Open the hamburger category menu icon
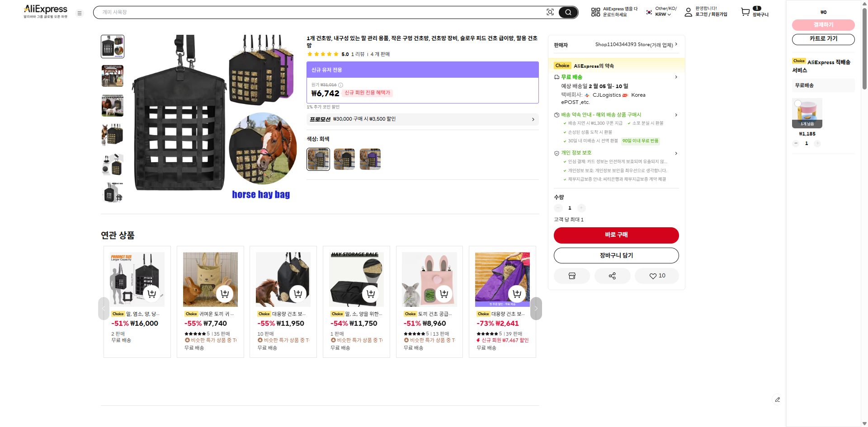The height and width of the screenshot is (427, 868). tap(80, 14)
